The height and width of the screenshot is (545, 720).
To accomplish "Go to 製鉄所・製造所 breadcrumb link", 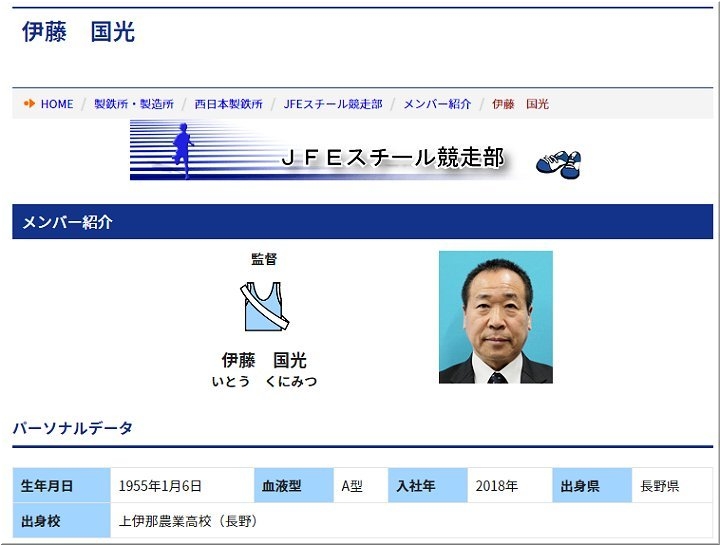I will pos(134,104).
